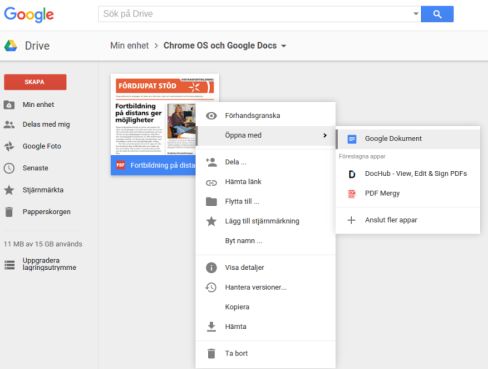Click the Google Foto pinwheel icon
The height and width of the screenshot is (369, 488).
[9, 146]
